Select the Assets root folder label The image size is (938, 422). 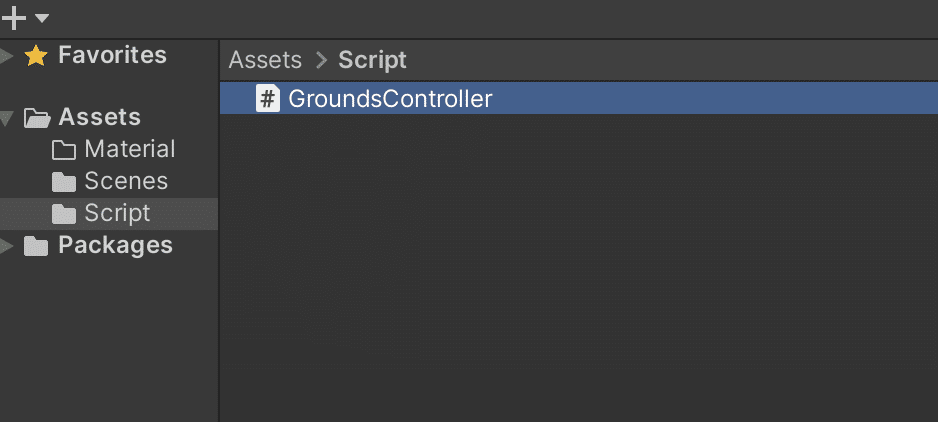click(99, 117)
